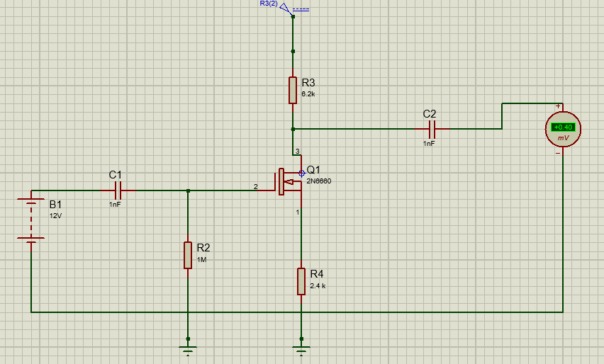Click drain pin number 3 on Q1
The height and width of the screenshot is (364, 604).
pos(297,152)
